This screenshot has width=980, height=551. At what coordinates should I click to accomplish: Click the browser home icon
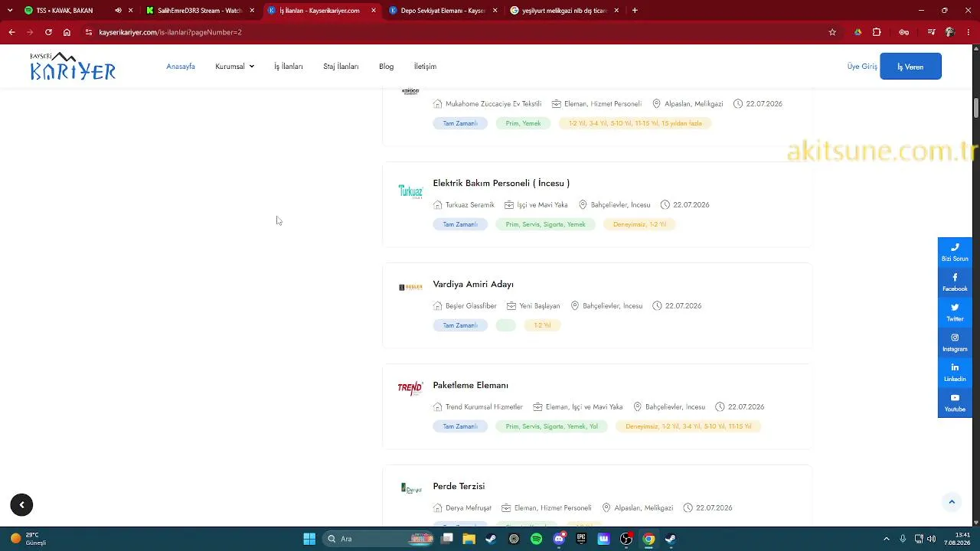67,32
